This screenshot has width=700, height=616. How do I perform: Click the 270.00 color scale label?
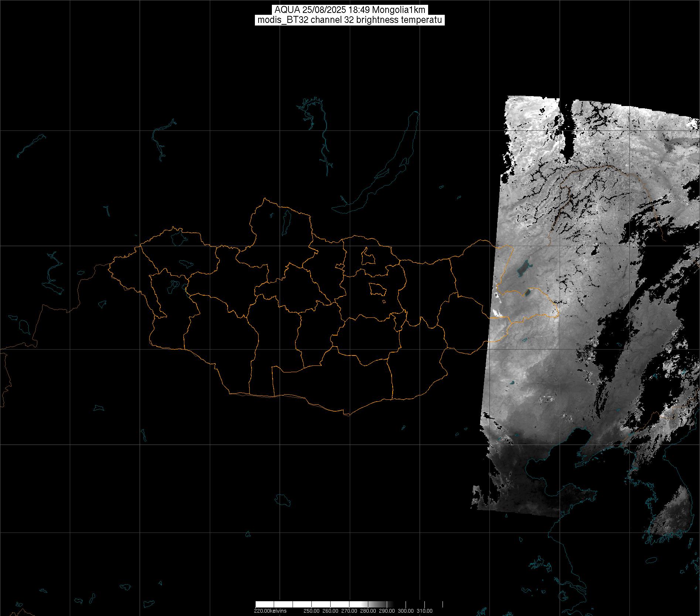(x=349, y=611)
